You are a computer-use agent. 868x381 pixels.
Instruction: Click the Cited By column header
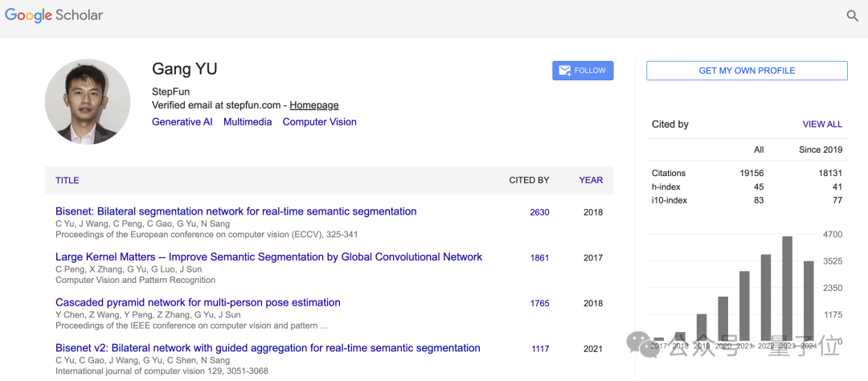(x=529, y=181)
